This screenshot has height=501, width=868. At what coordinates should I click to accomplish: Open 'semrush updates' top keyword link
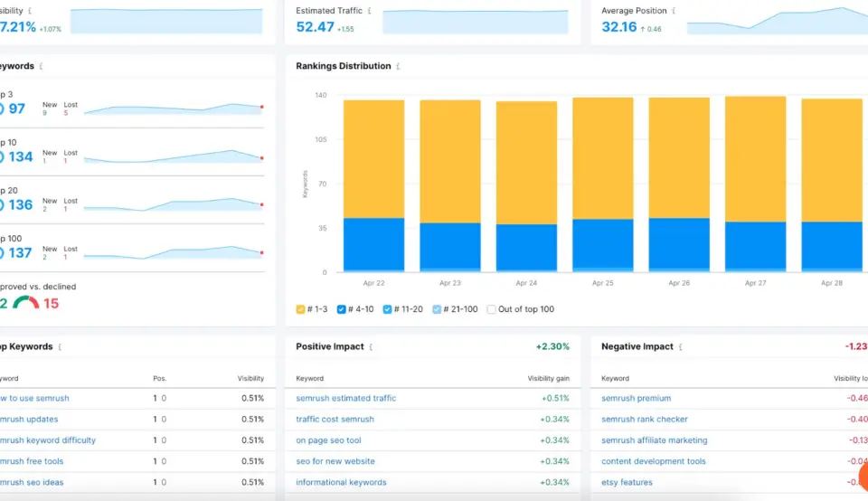pyautogui.click(x=29, y=419)
